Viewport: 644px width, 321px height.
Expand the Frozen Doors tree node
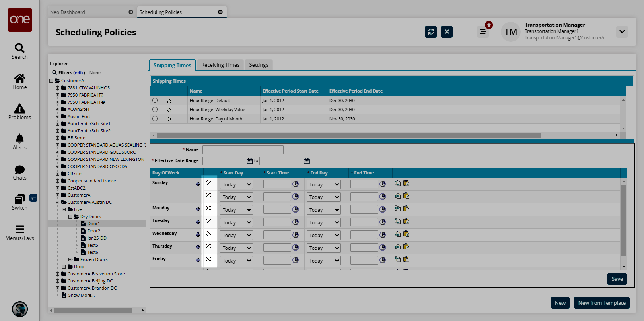(70, 259)
